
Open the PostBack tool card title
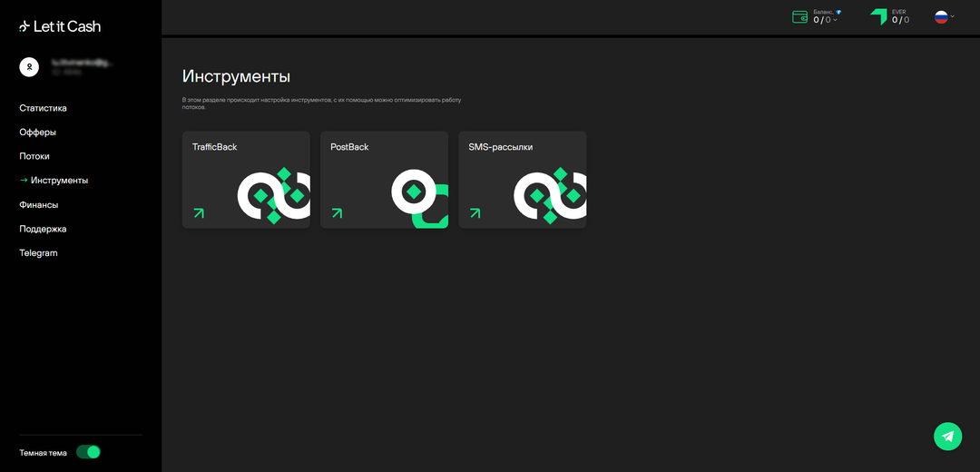(349, 147)
